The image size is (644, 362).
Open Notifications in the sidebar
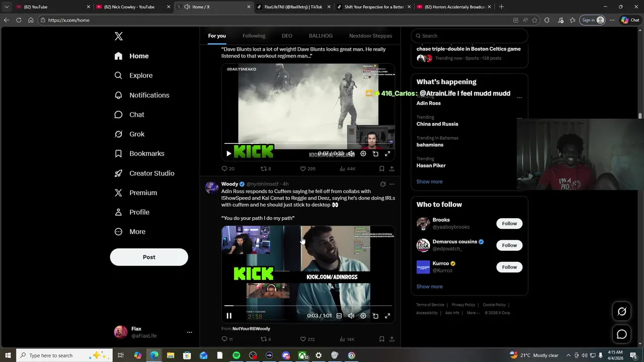point(141,95)
